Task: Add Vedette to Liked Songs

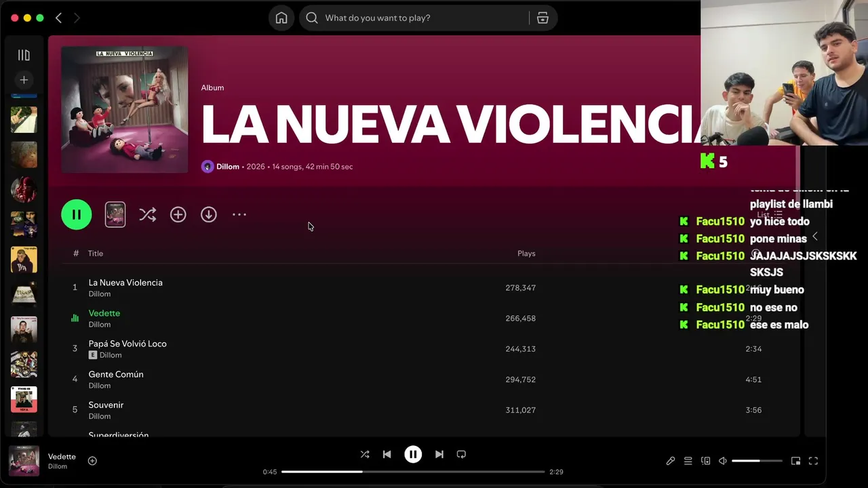Action: (x=92, y=461)
